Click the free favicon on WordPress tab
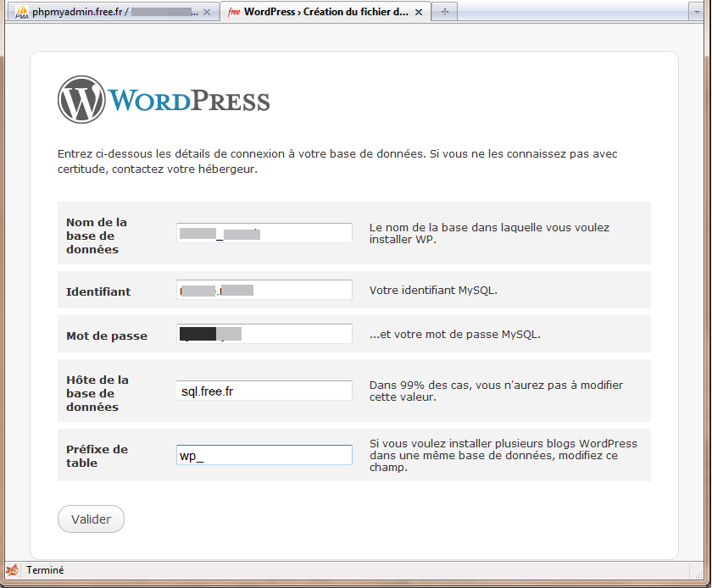The width and height of the screenshot is (712, 588). (x=234, y=12)
